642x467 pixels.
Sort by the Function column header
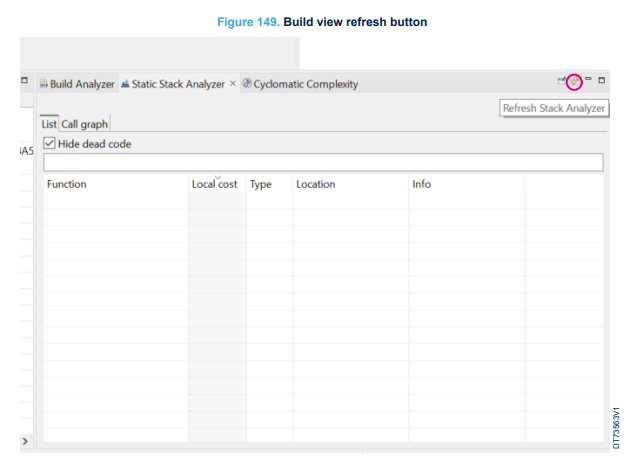[x=116, y=184]
